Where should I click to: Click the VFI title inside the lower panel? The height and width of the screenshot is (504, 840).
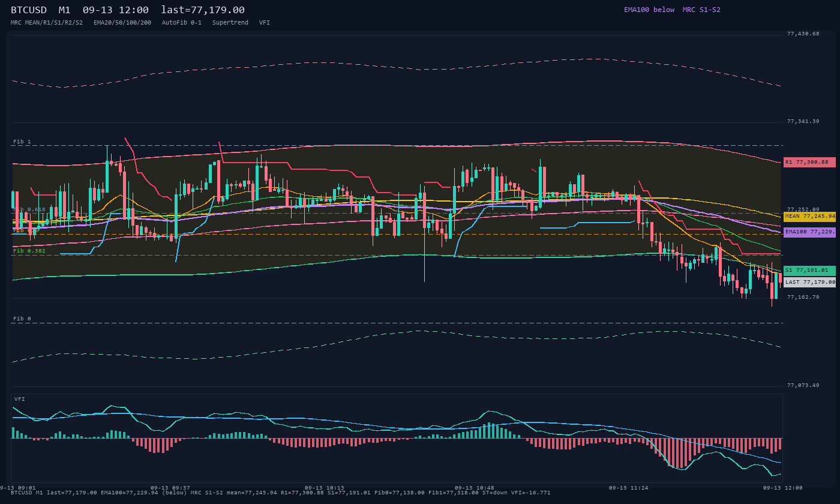point(20,399)
